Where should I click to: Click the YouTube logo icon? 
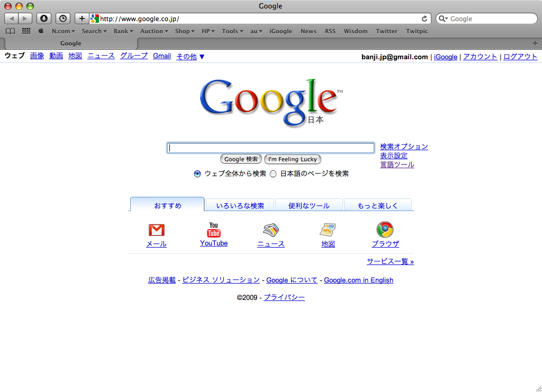(x=214, y=230)
